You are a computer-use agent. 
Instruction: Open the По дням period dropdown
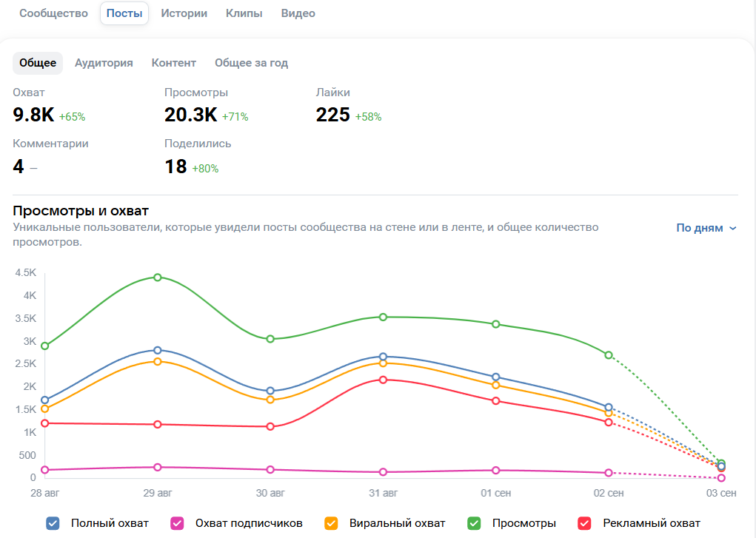[699, 228]
